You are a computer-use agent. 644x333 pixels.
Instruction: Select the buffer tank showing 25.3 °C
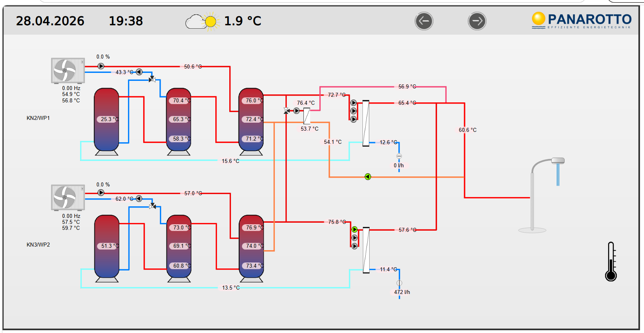(x=106, y=121)
